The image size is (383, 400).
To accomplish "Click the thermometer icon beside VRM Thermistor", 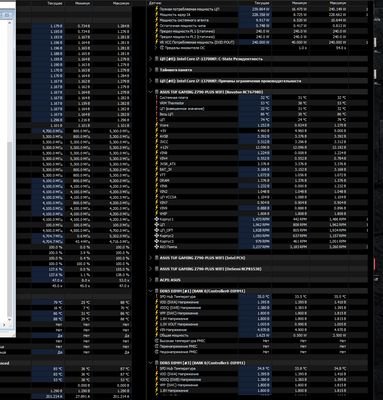I will (157, 103).
